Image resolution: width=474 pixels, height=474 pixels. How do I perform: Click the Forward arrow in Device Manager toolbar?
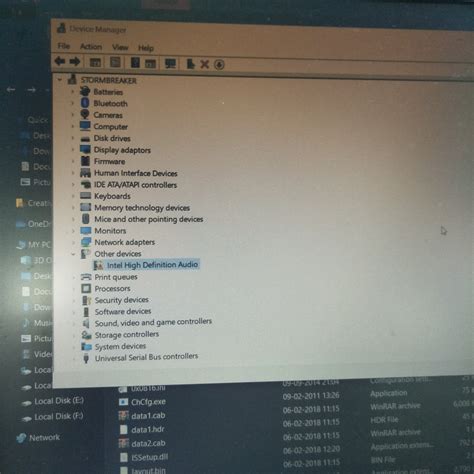[75, 62]
